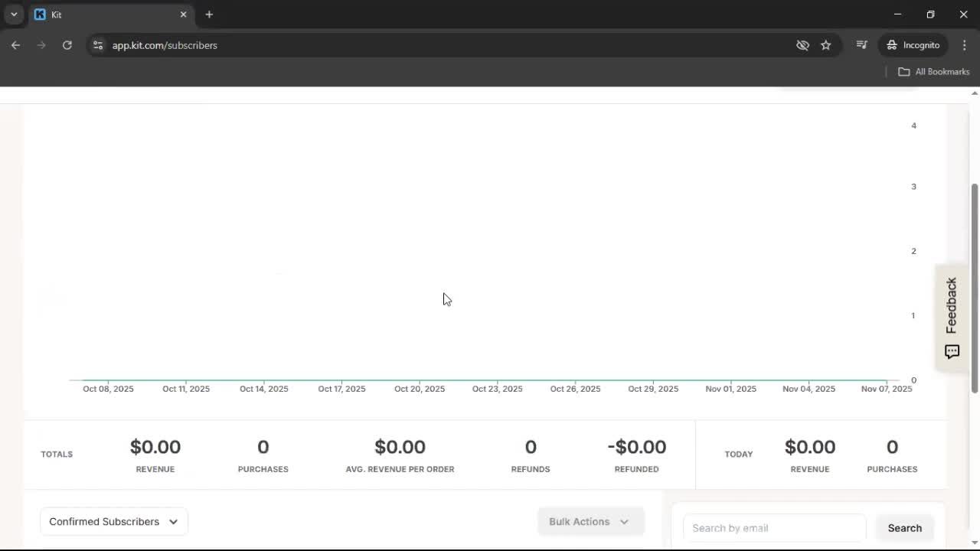
Task: Open the tab search chevron
Action: click(13, 14)
